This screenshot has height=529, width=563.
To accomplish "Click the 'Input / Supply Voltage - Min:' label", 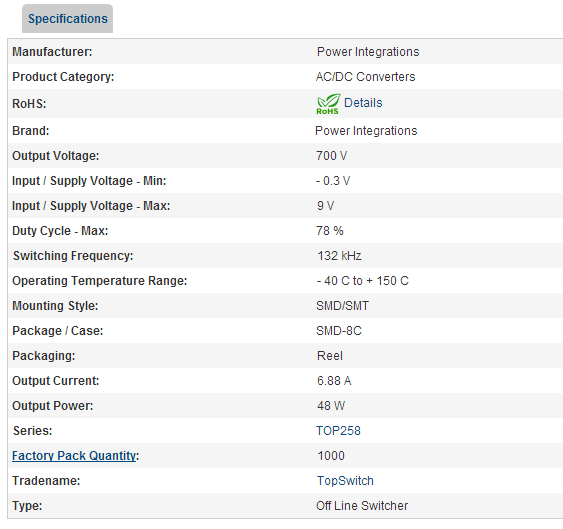I will click(x=89, y=181).
